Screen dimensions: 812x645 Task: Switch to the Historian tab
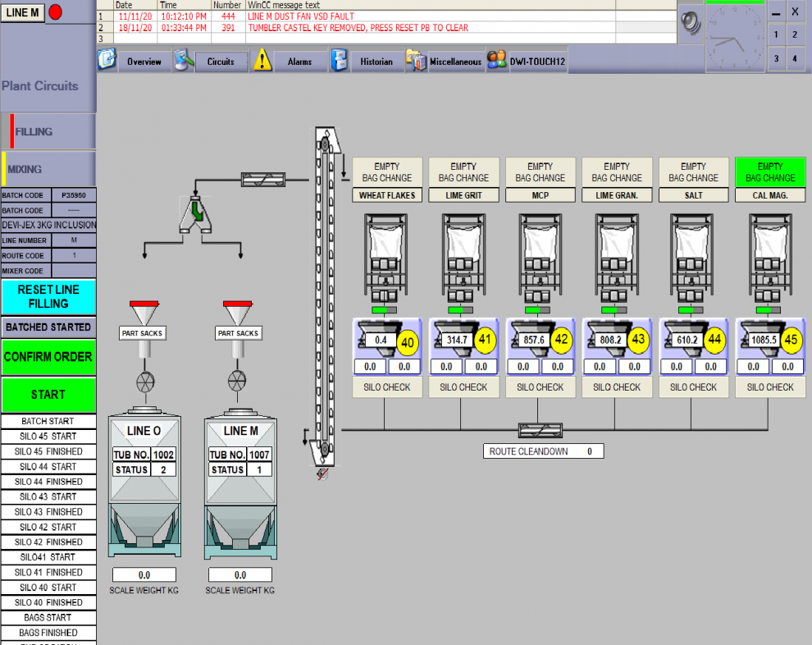(376, 62)
